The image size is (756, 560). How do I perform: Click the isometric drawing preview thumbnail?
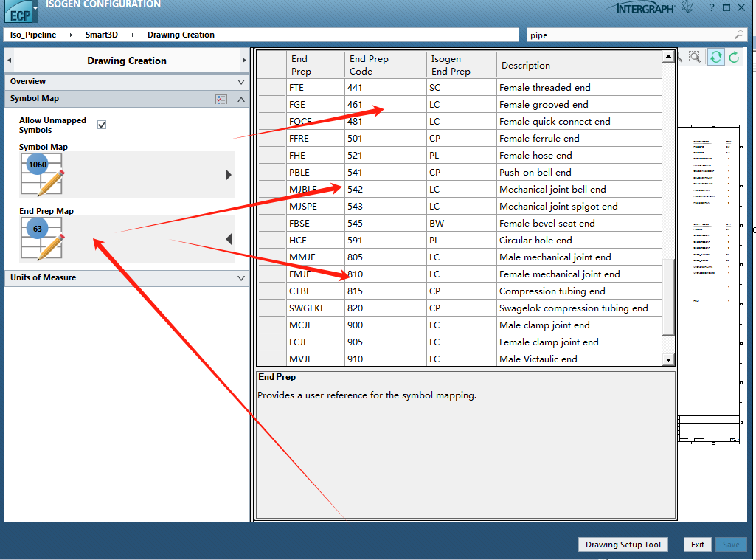(x=709, y=285)
